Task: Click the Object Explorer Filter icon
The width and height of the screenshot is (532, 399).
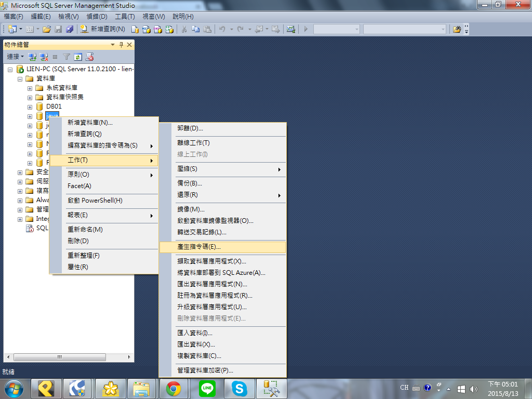Action: click(66, 57)
